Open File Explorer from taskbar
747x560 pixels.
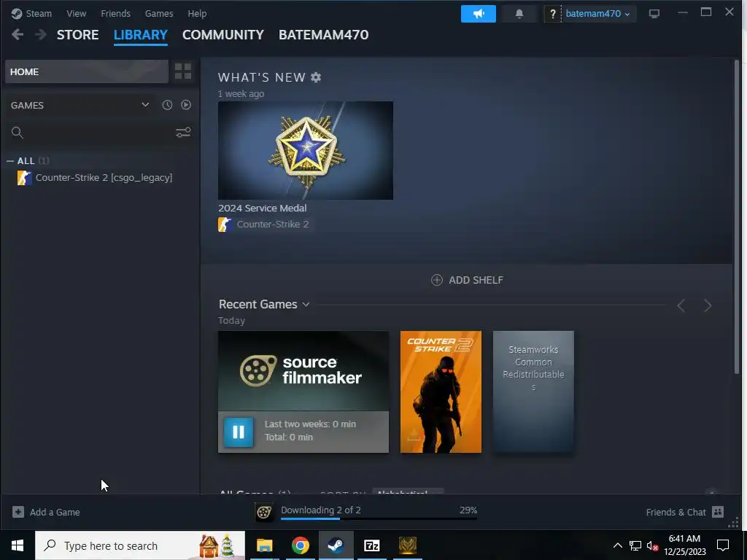coord(264,545)
